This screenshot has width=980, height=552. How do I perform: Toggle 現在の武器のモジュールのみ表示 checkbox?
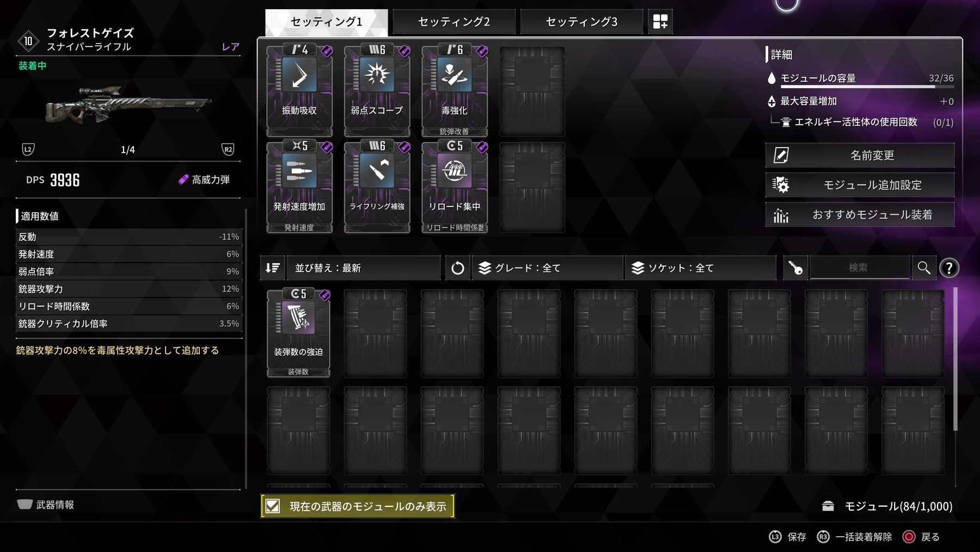tap(273, 506)
